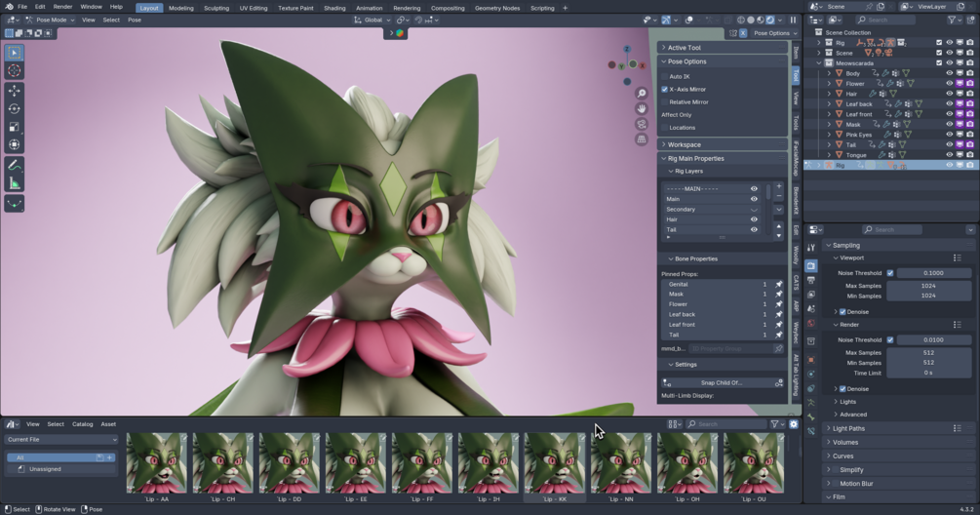The width and height of the screenshot is (980, 515).
Task: Click the pin icon next to Genital prop
Action: (779, 285)
